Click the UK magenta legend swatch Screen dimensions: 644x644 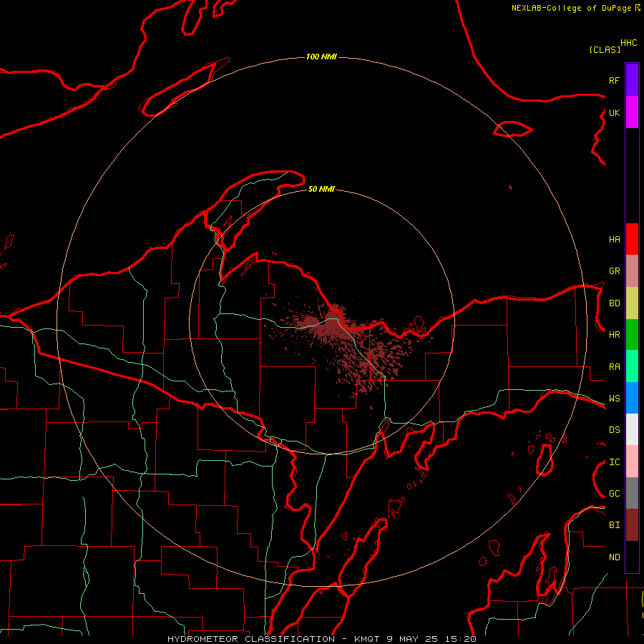pos(632,112)
